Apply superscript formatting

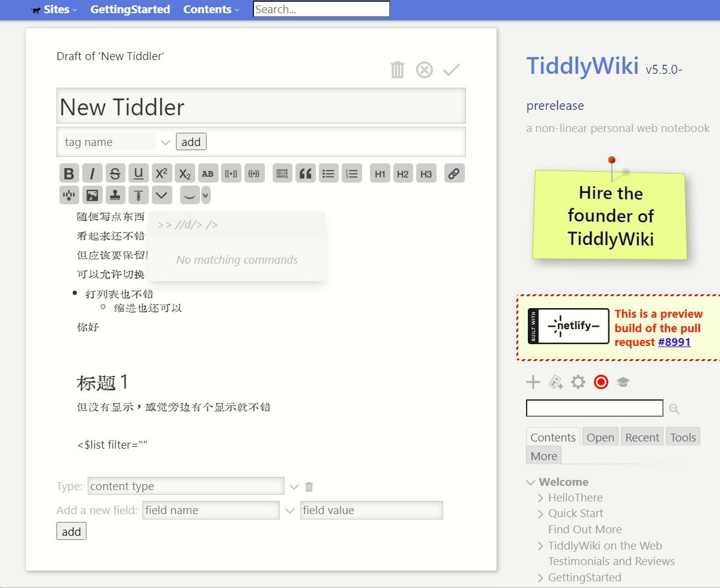pos(162,174)
